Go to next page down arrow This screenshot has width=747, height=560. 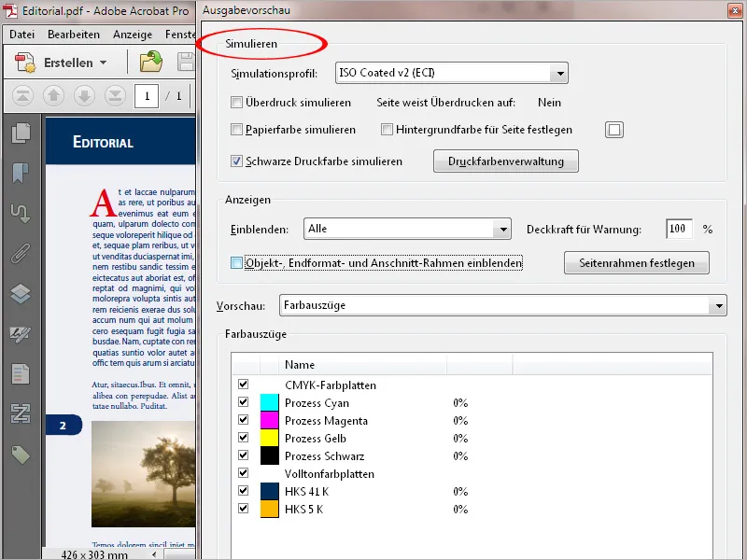[x=84, y=96]
